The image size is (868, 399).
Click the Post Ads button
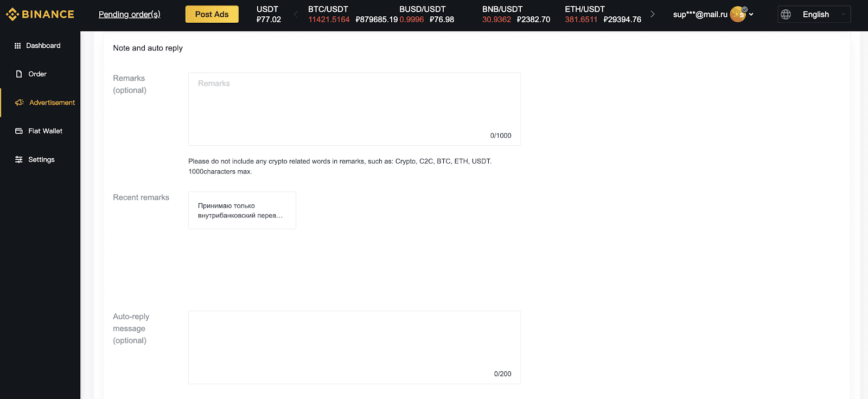(212, 15)
